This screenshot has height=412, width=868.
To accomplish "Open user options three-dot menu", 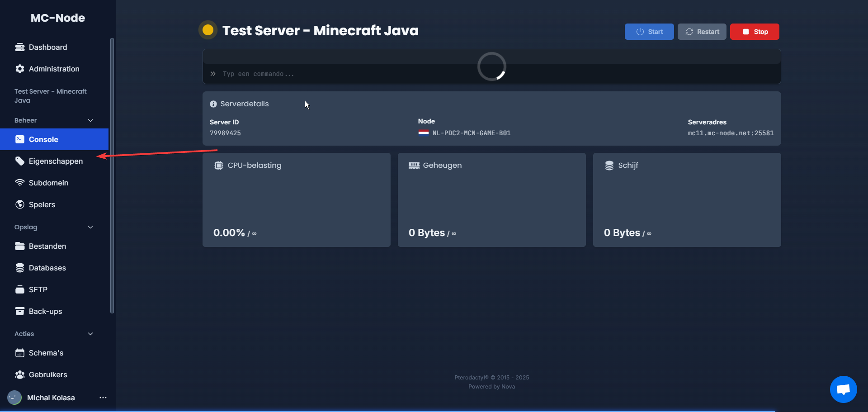I will point(103,398).
